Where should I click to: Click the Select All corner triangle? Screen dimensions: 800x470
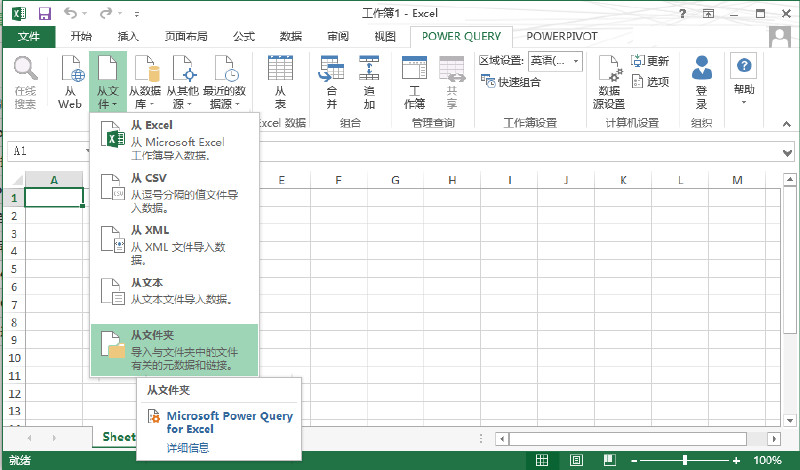coord(15,180)
